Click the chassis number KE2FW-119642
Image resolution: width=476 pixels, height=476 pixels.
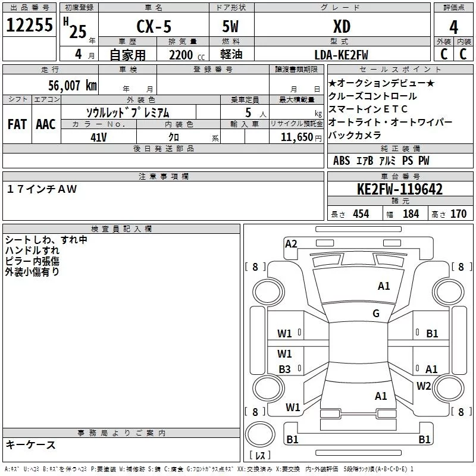[x=400, y=190]
